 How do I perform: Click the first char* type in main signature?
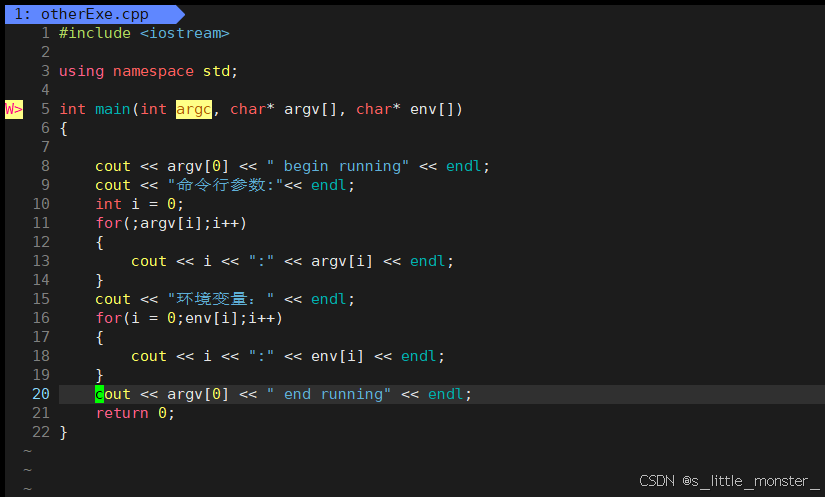(252, 109)
